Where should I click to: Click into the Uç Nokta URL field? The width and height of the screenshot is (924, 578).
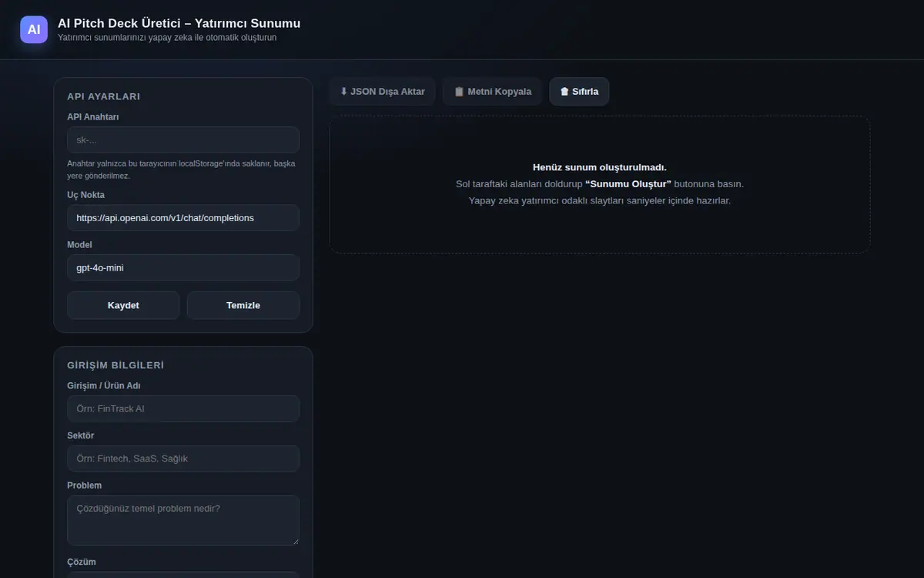coord(183,217)
